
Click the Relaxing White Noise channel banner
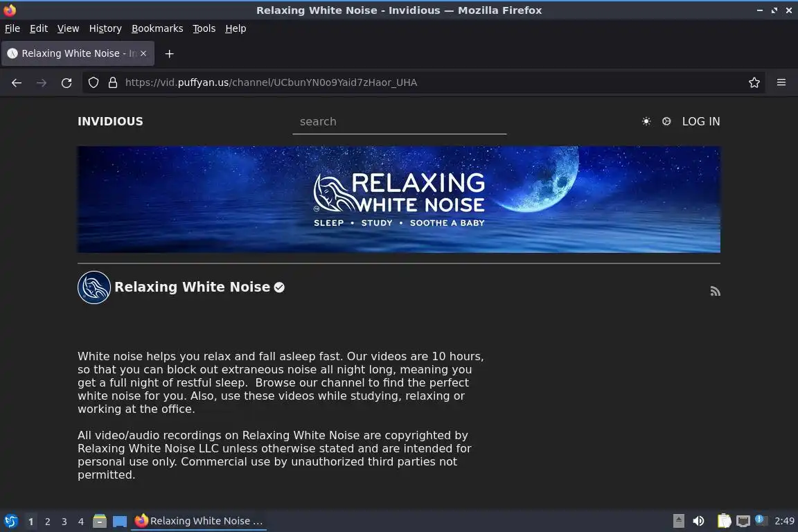(x=398, y=199)
